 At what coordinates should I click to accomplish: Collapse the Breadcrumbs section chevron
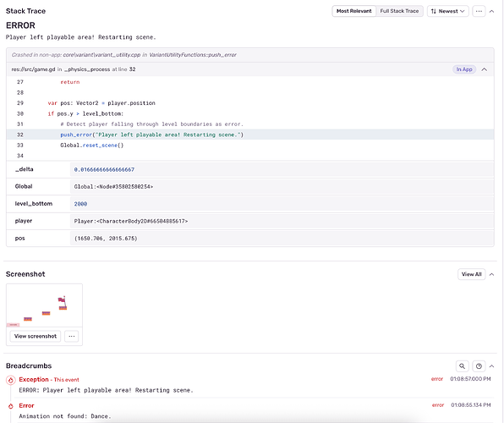(x=491, y=366)
